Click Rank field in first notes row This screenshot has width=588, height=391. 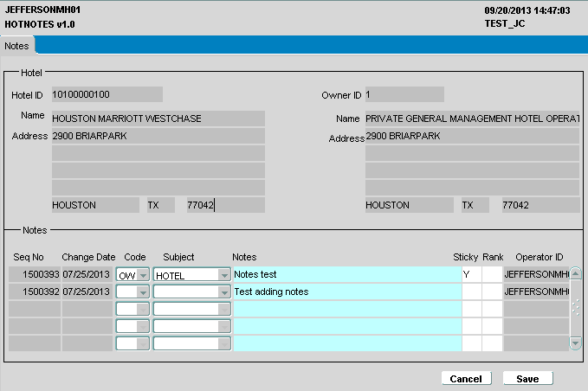(x=492, y=275)
